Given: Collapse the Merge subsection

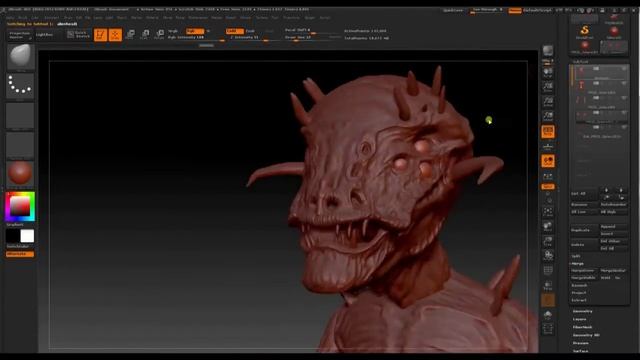Looking at the screenshot, I should pyautogui.click(x=577, y=264).
